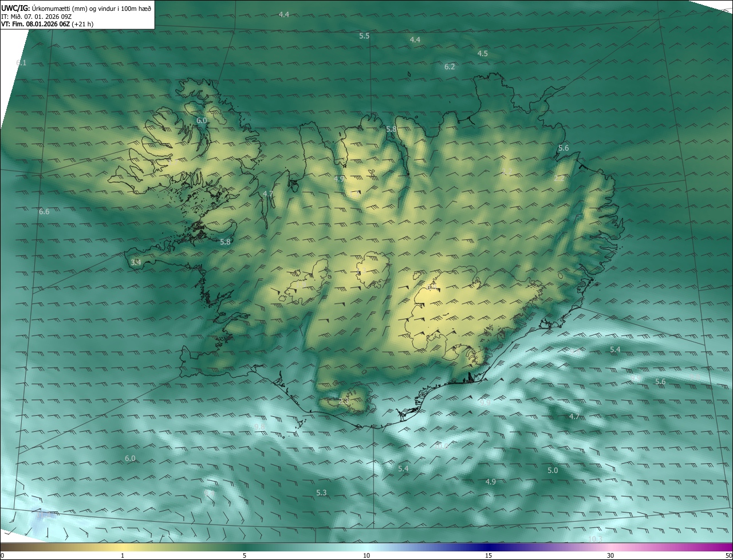
Task: Click the '15' tick on the color scale
Action: coord(488,555)
